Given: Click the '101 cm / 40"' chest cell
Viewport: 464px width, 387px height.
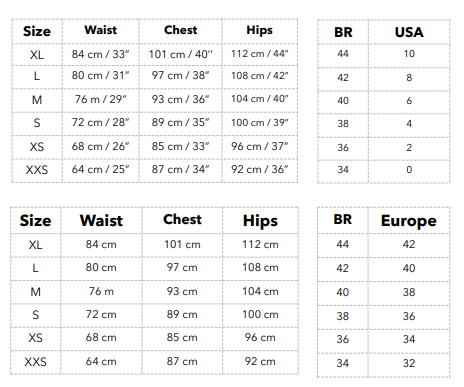Looking at the screenshot, I should [180, 54].
